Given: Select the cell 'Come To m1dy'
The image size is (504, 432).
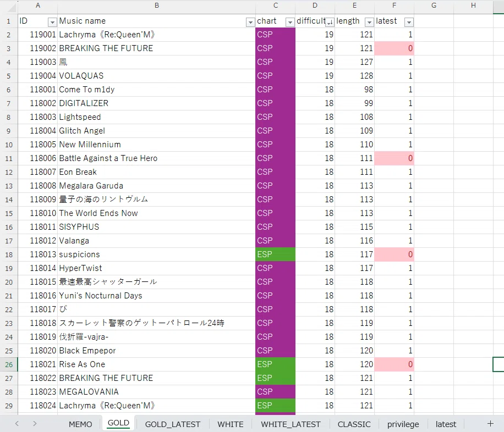Looking at the screenshot, I should click(156, 90).
